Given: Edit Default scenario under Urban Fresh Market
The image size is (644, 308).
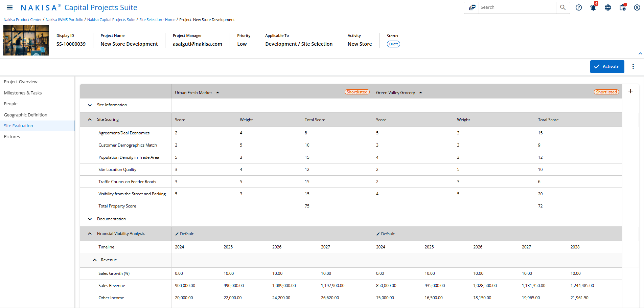Looking at the screenshot, I should pyautogui.click(x=184, y=234).
